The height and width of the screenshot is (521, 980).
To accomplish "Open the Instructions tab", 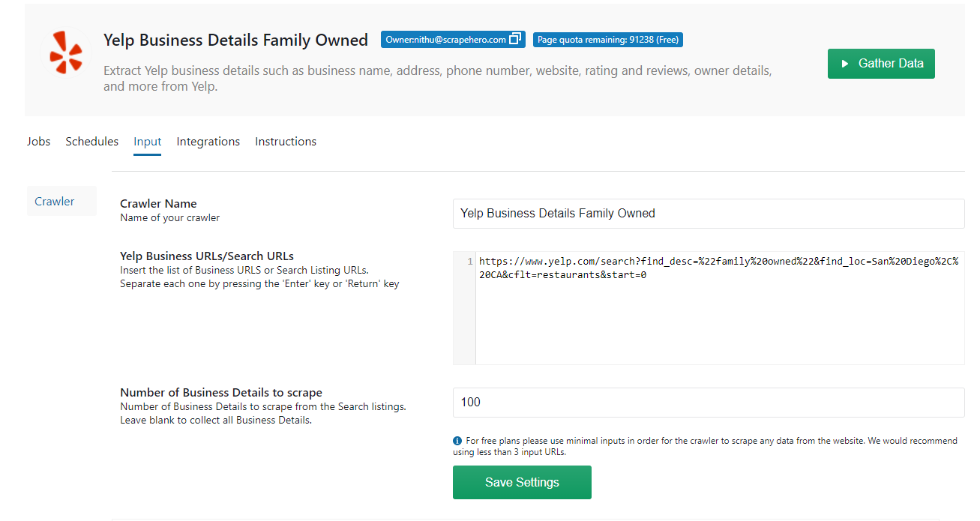I will 286,142.
